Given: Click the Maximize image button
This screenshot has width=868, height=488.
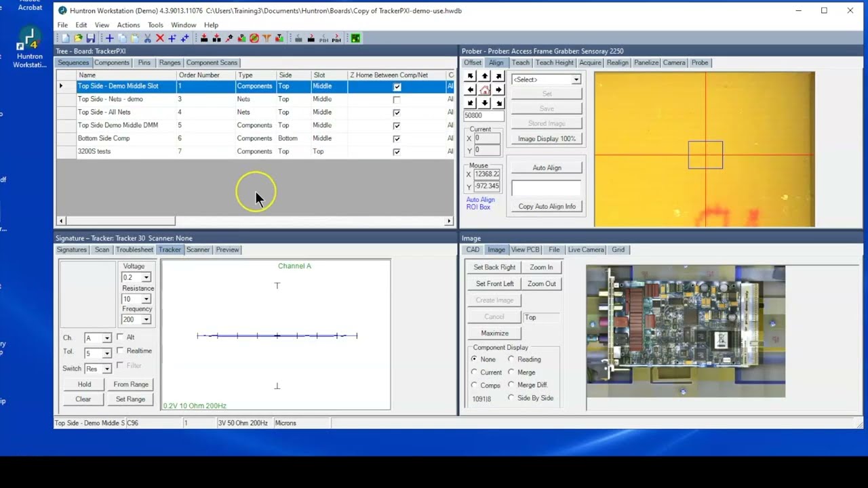Looking at the screenshot, I should click(494, 333).
